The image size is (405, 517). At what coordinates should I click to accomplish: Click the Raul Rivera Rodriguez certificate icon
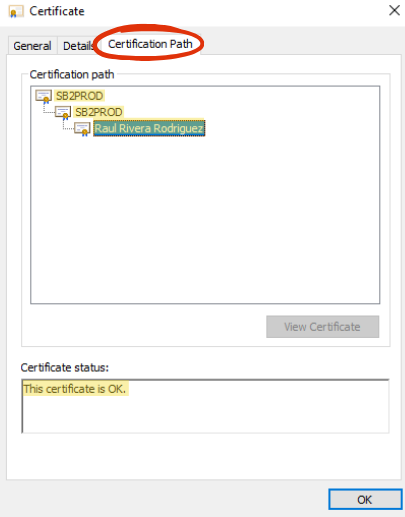pos(82,129)
